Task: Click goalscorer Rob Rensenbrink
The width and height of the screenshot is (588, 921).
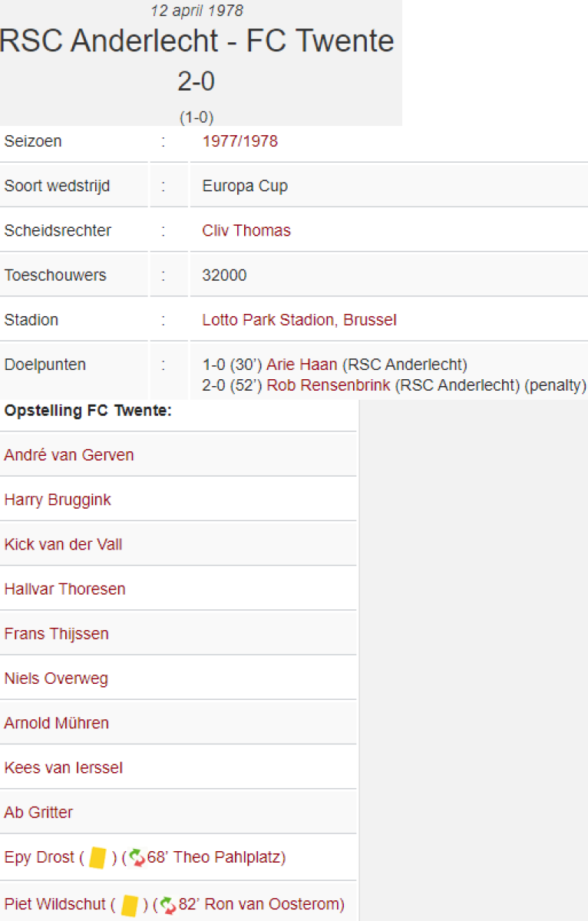Action: point(329,385)
